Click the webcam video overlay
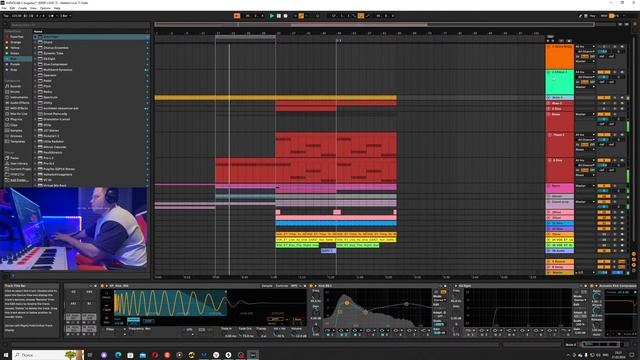 74,229
